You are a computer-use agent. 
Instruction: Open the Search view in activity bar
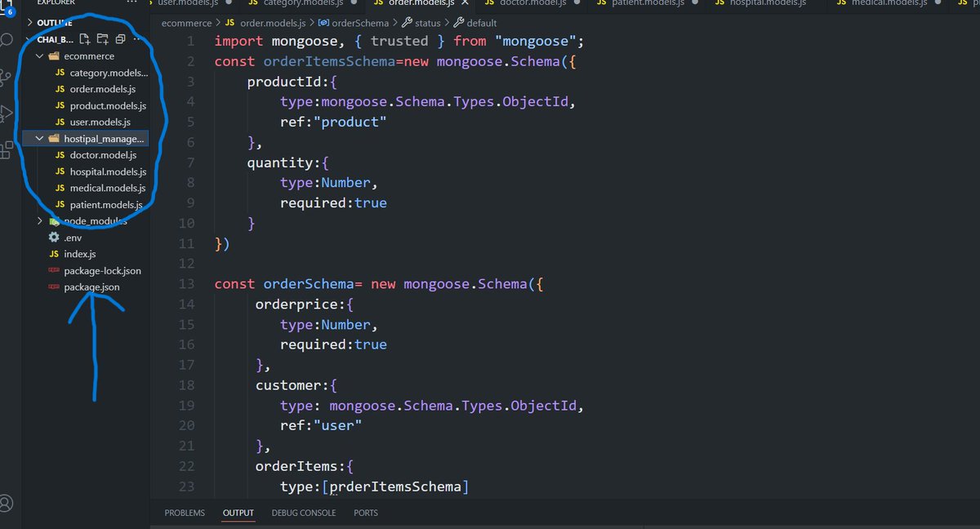tap(7, 39)
